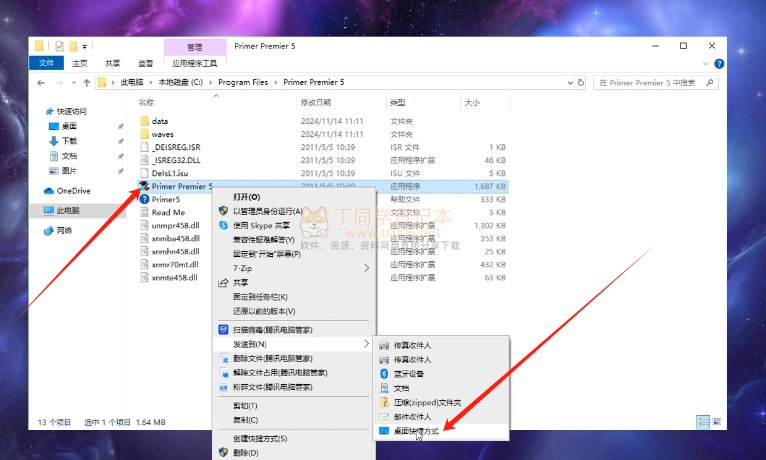Click the Bluetooth icon in the Send-to submenu

pyautogui.click(x=384, y=374)
